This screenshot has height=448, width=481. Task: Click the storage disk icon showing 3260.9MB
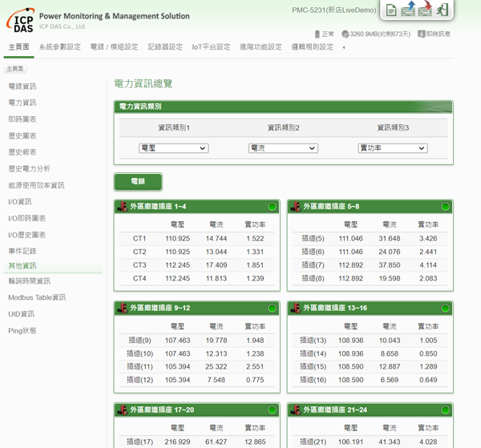pos(345,34)
